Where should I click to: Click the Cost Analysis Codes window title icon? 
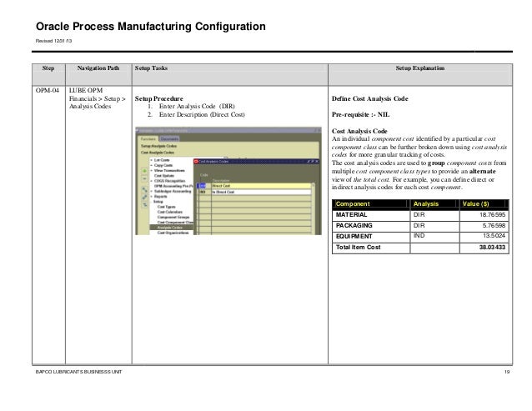[196, 162]
